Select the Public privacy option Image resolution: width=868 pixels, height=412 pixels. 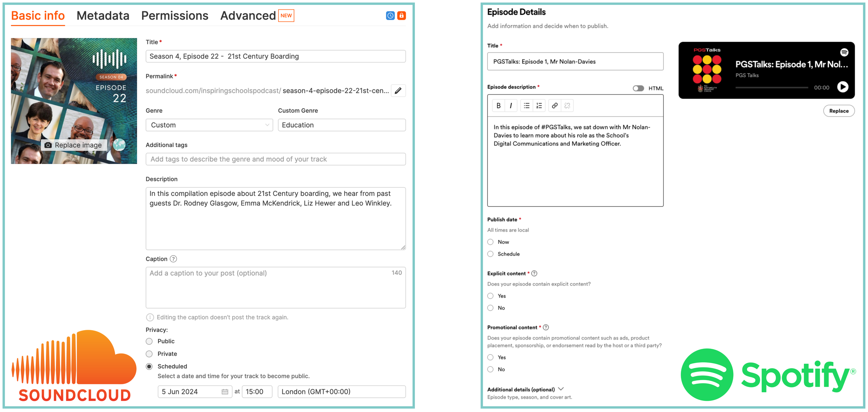149,341
